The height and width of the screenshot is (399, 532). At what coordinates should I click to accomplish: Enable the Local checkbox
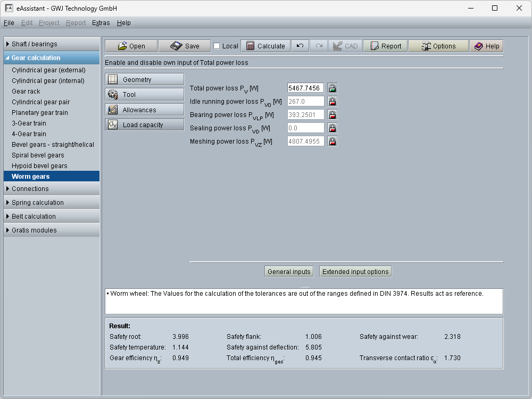tap(217, 46)
